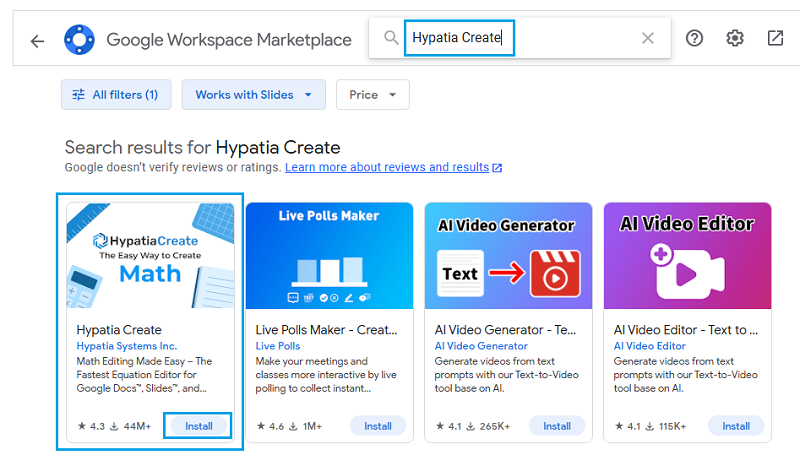Expand the Price dropdown
This screenshot has width=800, height=455.
click(372, 94)
